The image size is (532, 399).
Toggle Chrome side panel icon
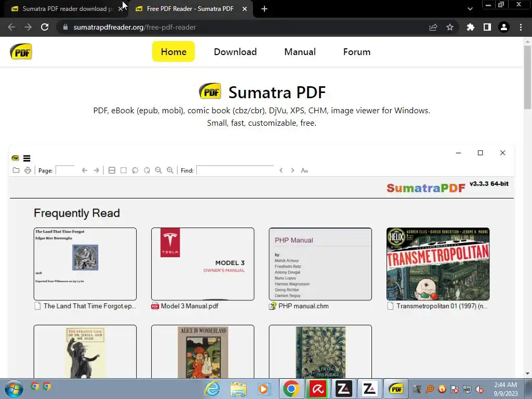[487, 27]
